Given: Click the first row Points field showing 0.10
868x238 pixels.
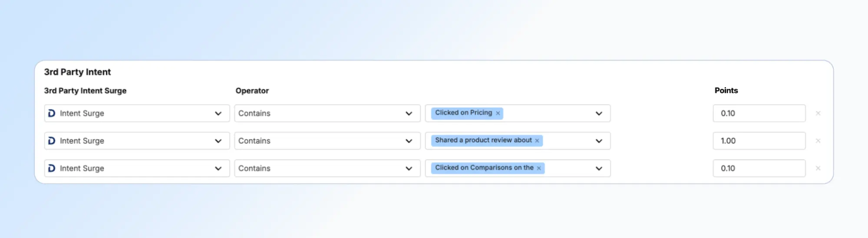Looking at the screenshot, I should (759, 113).
